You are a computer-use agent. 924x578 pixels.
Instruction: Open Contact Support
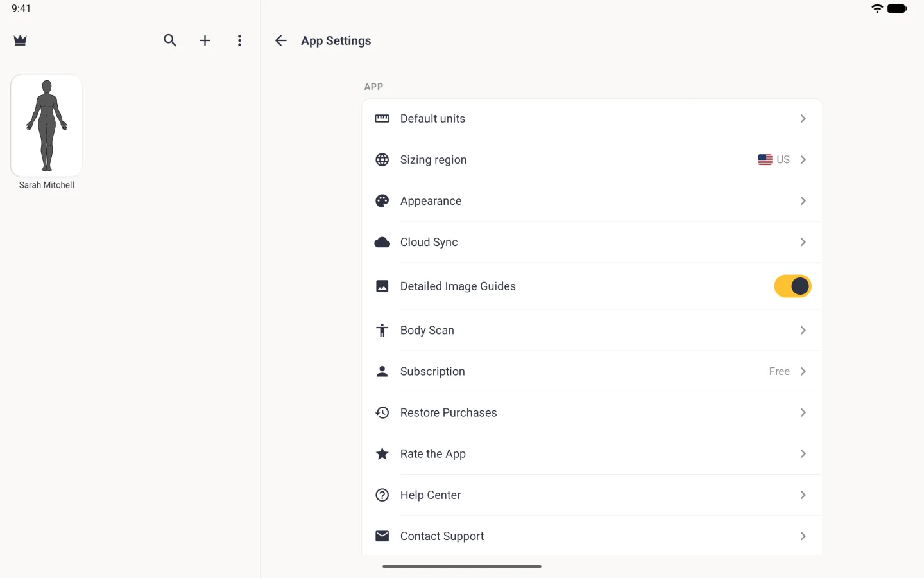(x=592, y=536)
